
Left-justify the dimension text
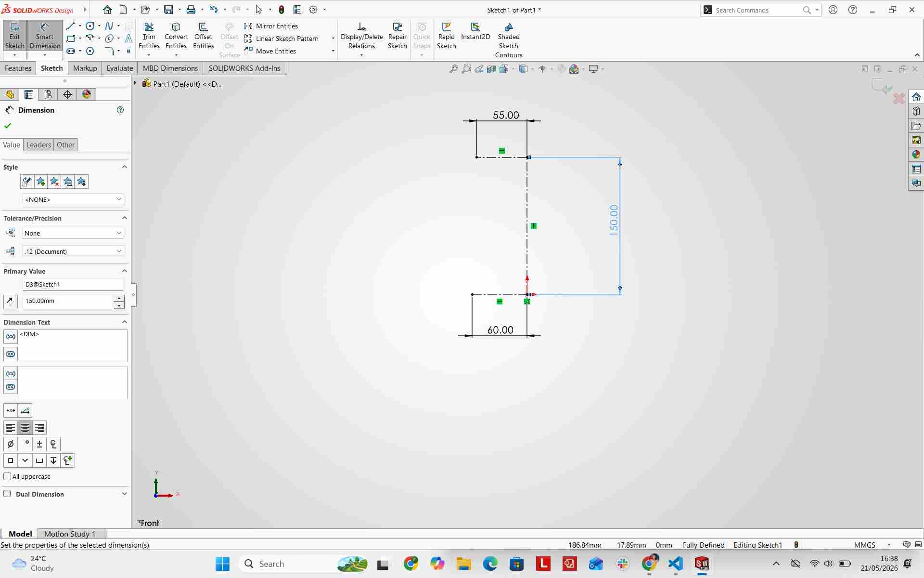point(11,428)
